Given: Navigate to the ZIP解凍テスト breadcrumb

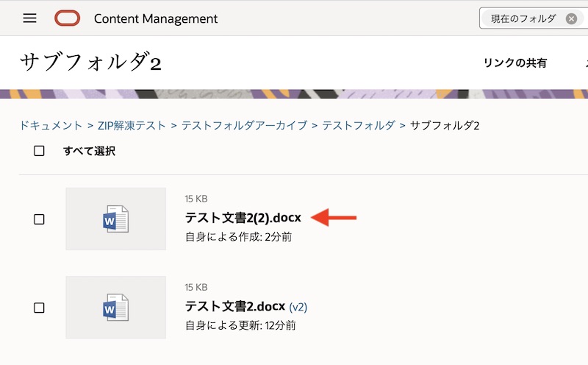Looking at the screenshot, I should point(132,125).
